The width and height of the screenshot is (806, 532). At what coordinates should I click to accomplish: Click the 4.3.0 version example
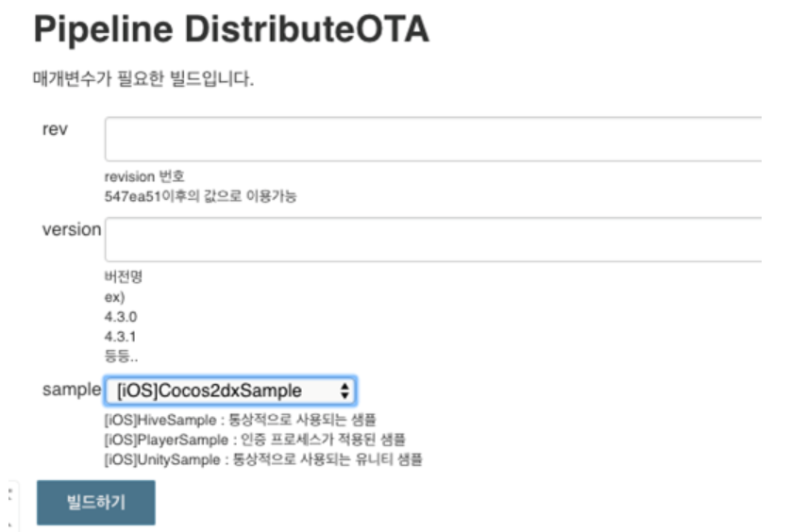[x=121, y=316]
